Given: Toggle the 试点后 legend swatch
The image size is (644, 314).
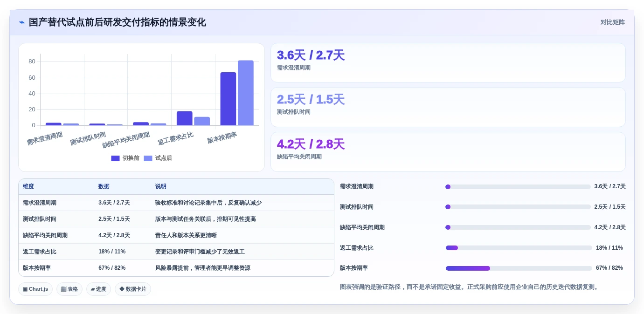Looking at the screenshot, I should click(148, 158).
